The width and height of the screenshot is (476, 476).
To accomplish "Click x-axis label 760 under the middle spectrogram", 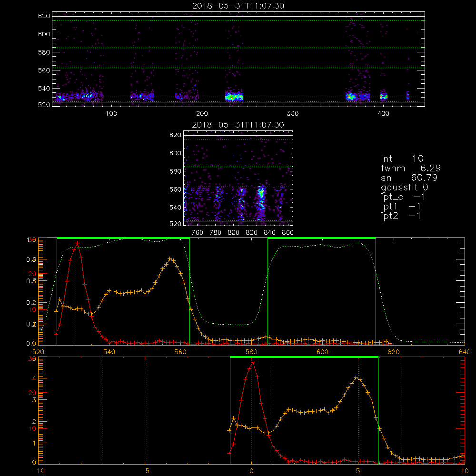I will (198, 233).
